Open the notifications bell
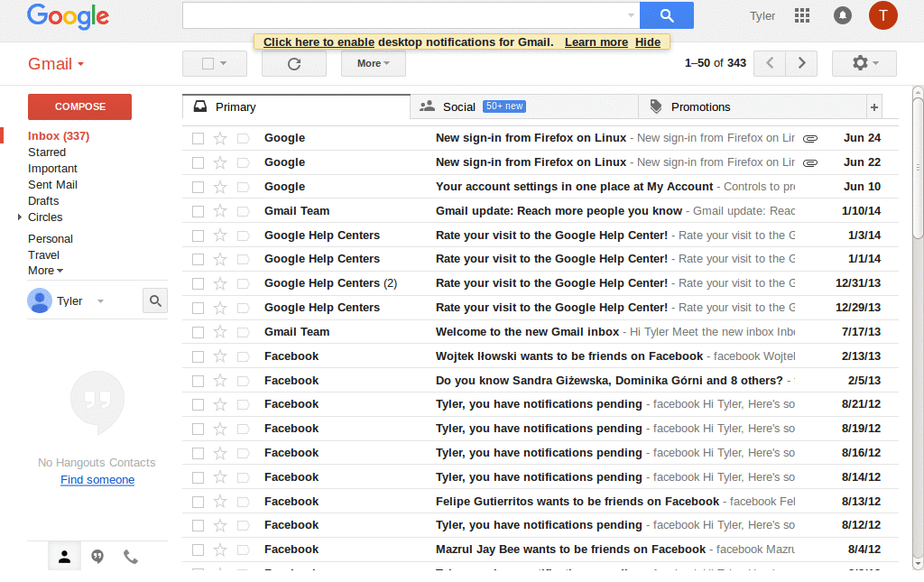 click(842, 15)
